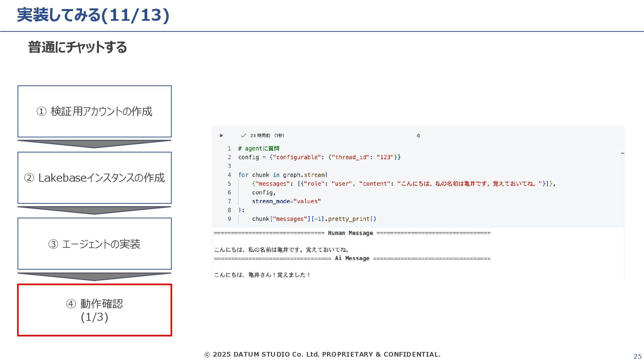This screenshot has height=362, width=644.
Task: Click the cell number 4 label
Action: 418,136
